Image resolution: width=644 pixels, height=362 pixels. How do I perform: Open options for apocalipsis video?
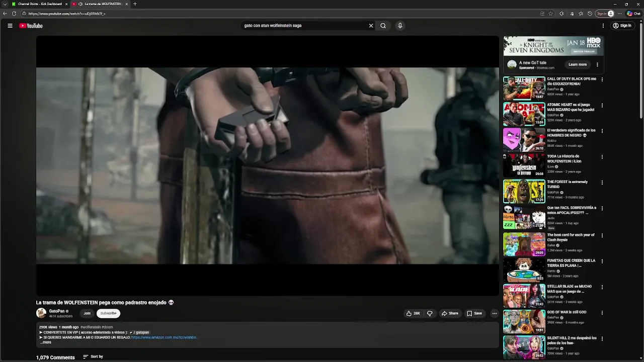point(602,209)
